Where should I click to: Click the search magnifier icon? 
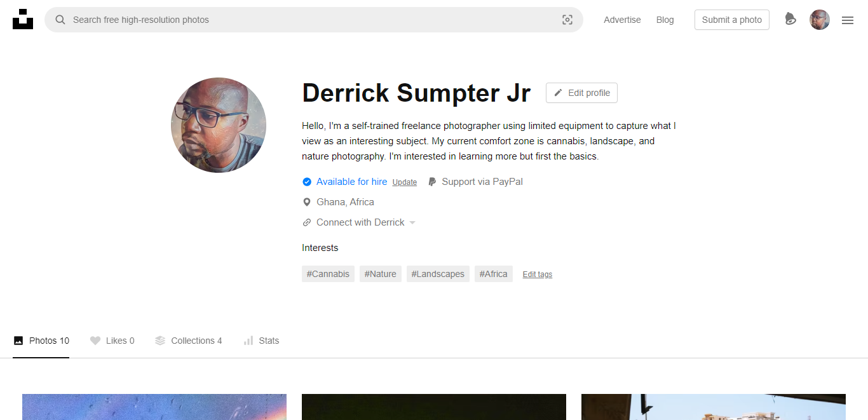coord(60,20)
